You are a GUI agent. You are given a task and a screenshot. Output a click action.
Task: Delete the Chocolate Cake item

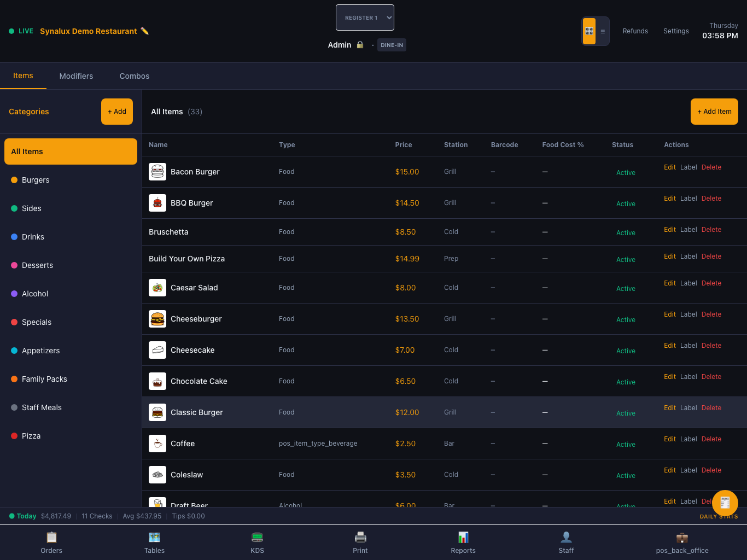[711, 377]
